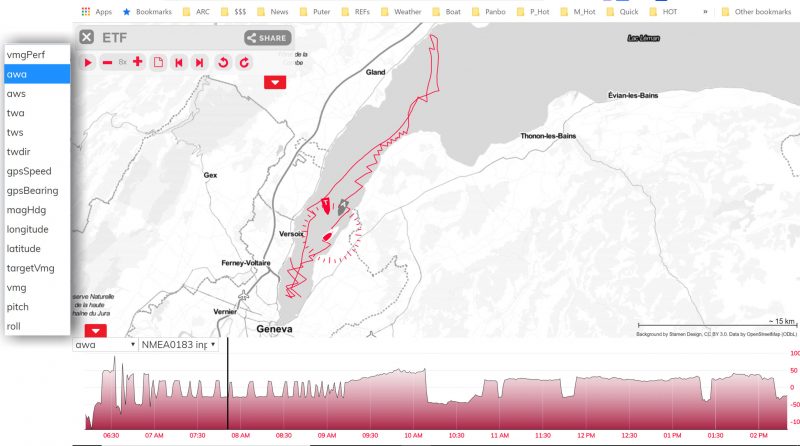800x446 pixels.
Task: Choose vmg from the variable list
Action: click(37, 287)
